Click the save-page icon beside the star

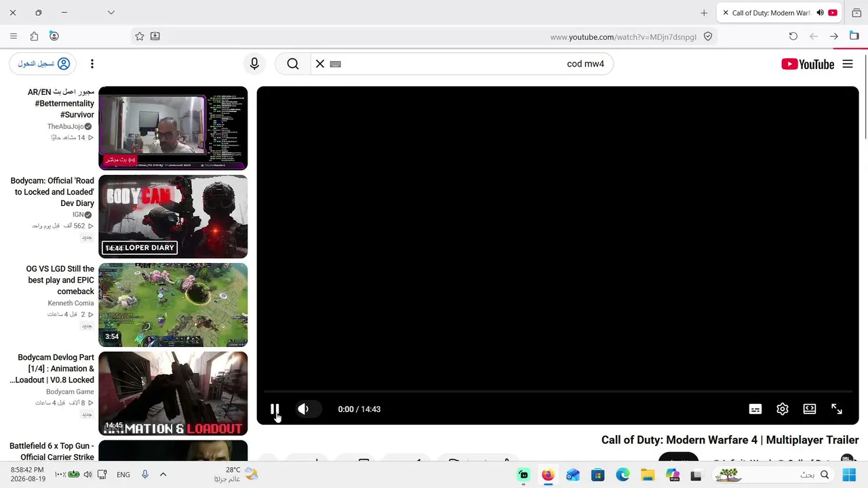coord(155,36)
